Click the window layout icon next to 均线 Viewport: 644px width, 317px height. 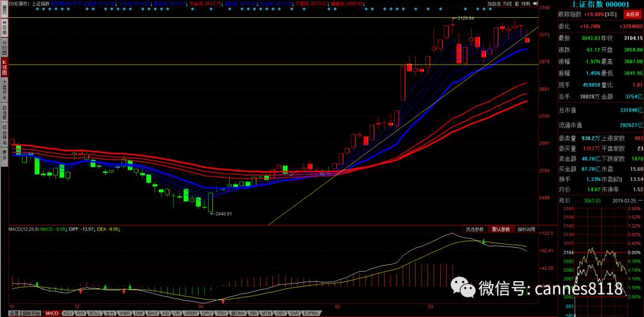coord(516,4)
